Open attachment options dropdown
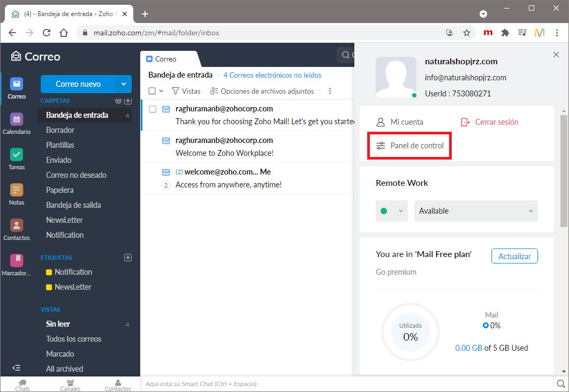Viewport: 569px width, 392px height. click(262, 91)
